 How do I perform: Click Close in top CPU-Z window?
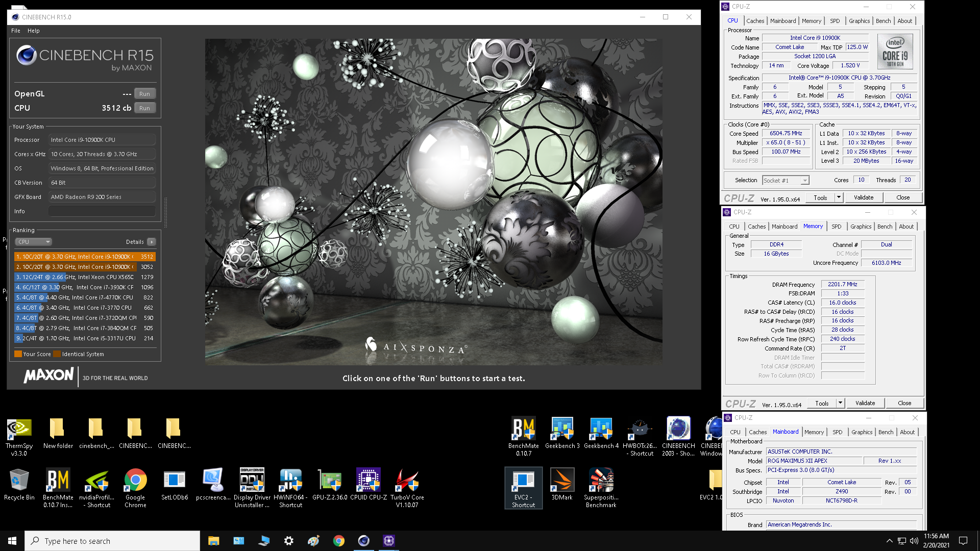902,197
